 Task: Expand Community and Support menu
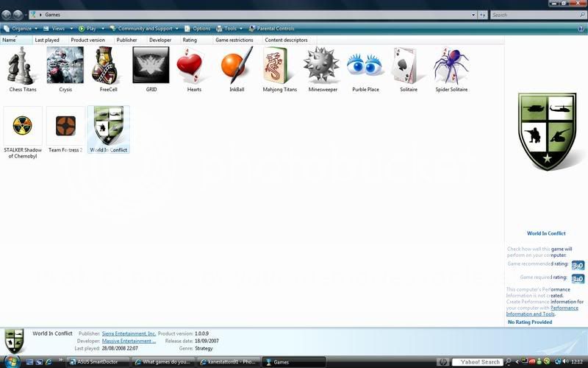point(144,29)
